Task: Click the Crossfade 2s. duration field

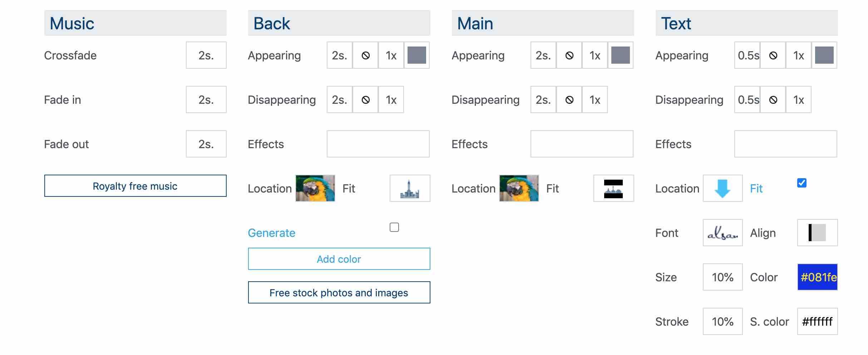Action: click(x=206, y=55)
